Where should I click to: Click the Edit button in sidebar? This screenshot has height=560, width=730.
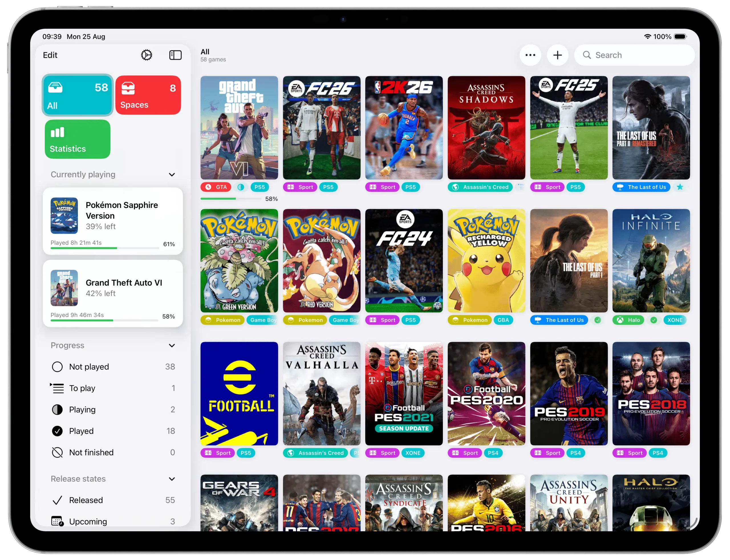click(x=50, y=55)
